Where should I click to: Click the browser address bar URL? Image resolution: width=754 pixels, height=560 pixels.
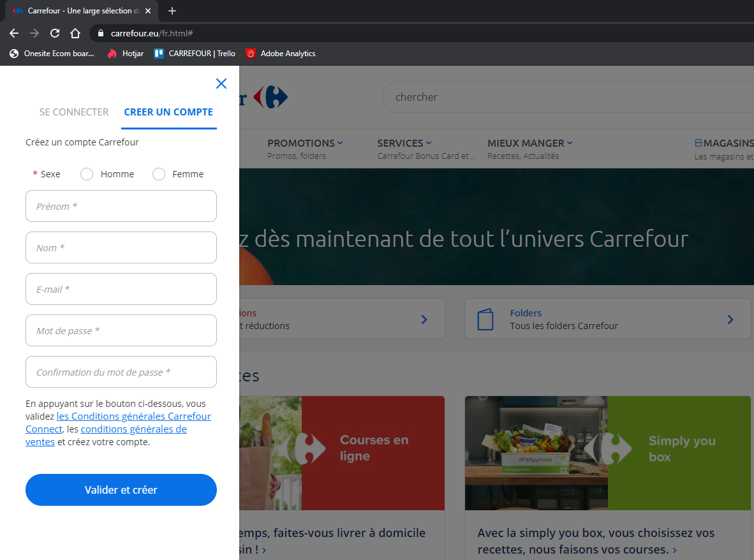pos(152,33)
